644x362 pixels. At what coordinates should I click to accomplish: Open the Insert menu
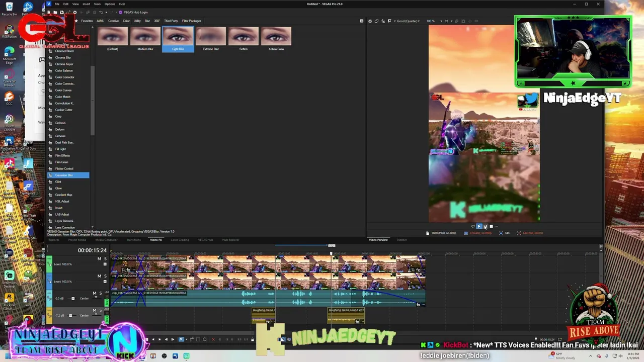pyautogui.click(x=86, y=4)
